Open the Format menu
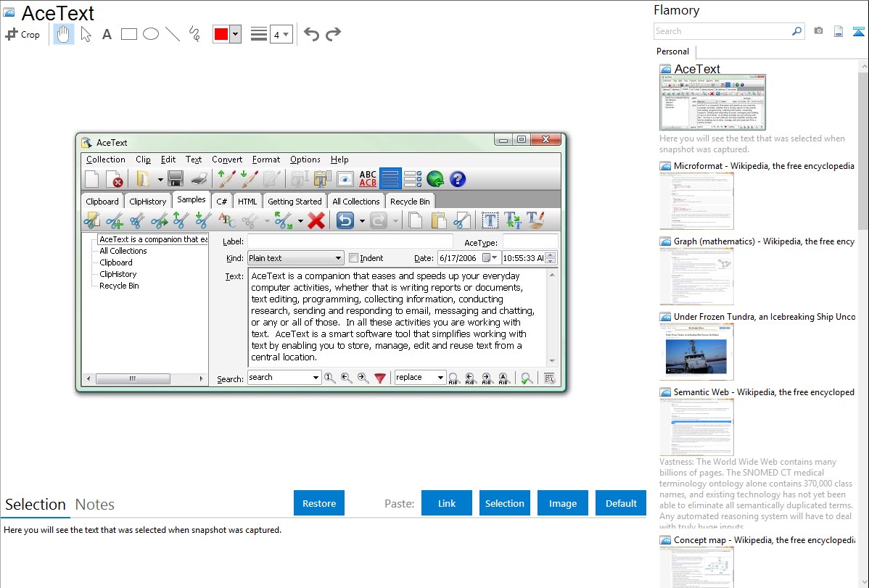Viewport: 869px width, 588px height. tap(266, 160)
